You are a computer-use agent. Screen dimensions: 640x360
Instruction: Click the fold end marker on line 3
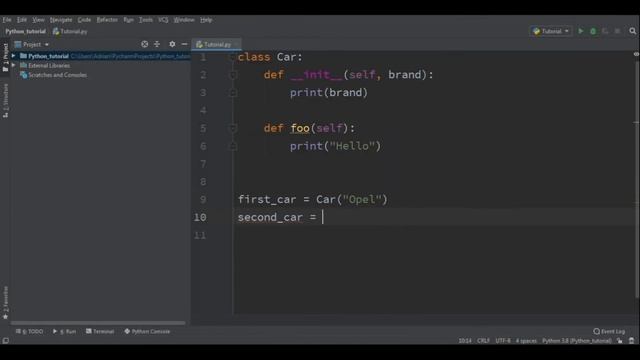233,93
